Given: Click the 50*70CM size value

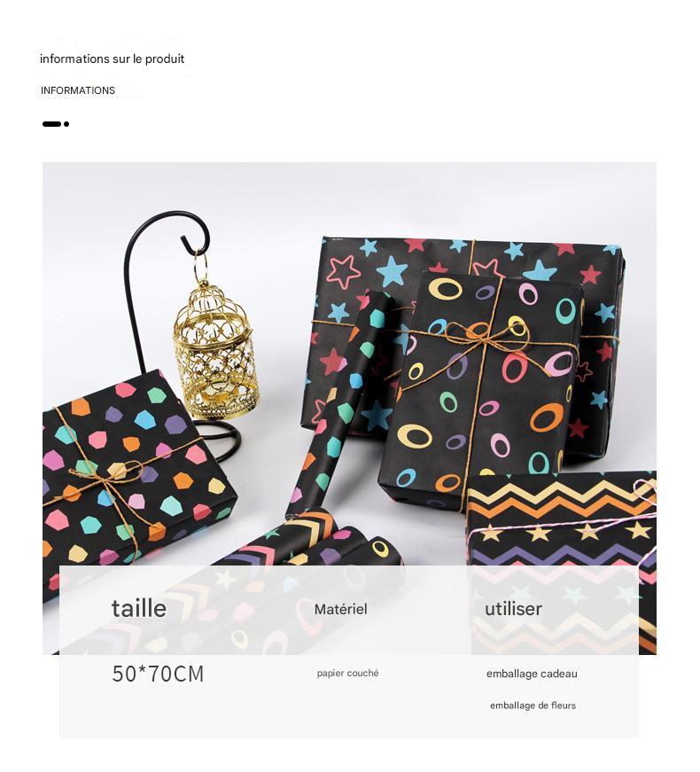Looking at the screenshot, I should click(x=158, y=674).
